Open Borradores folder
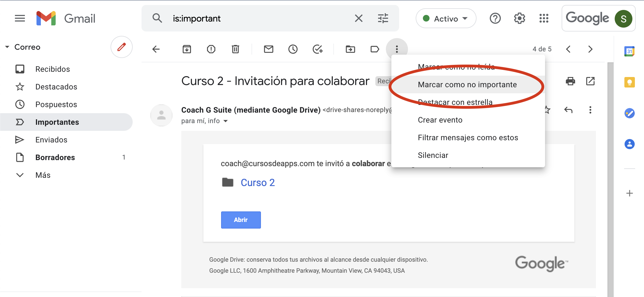Screen dimensions: 644x297 click(x=66, y=157)
